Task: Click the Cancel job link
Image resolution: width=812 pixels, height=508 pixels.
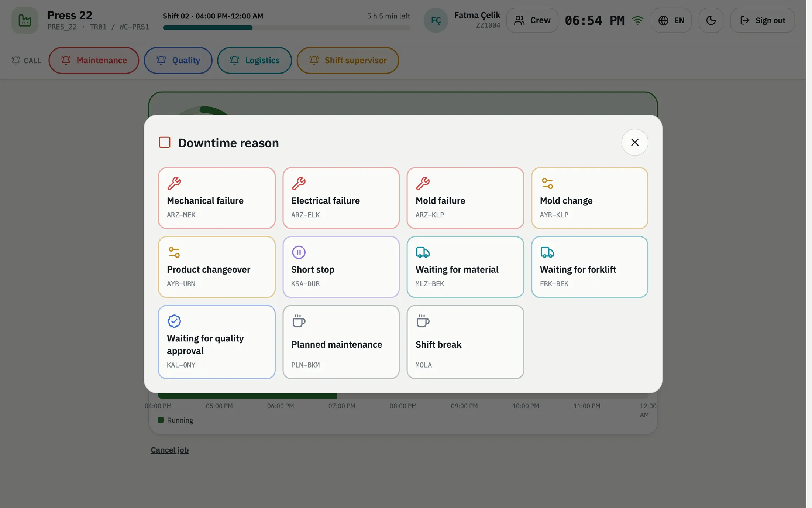Action: 169,450
